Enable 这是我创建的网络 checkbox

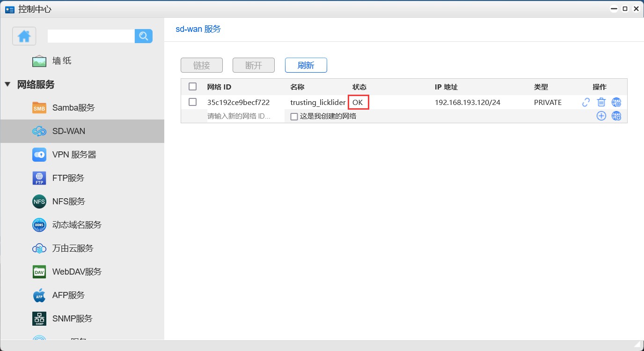click(x=294, y=116)
